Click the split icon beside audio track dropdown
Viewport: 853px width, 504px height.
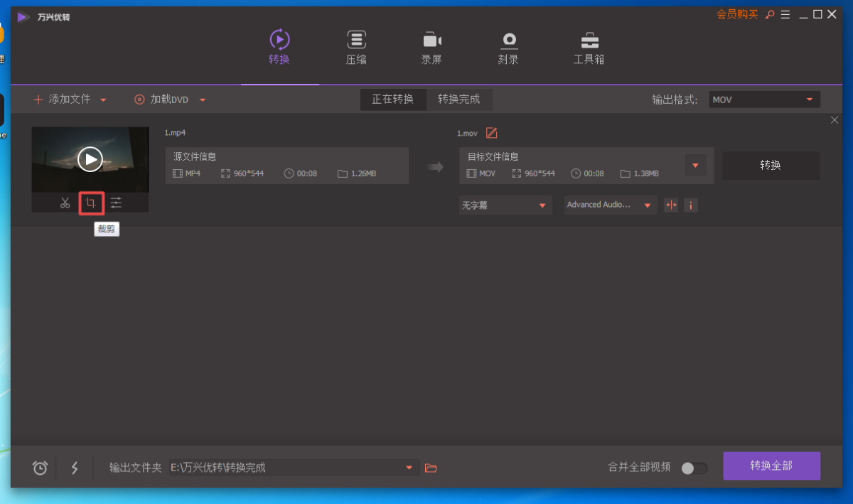670,205
